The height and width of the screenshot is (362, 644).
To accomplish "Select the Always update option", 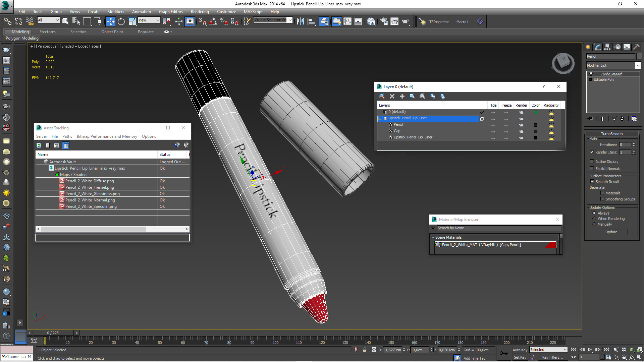I will tap(594, 213).
